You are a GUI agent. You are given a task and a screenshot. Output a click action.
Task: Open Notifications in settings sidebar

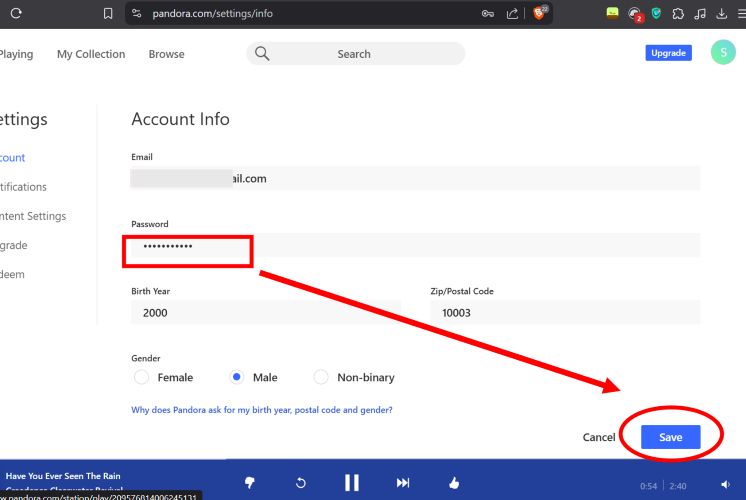23,187
